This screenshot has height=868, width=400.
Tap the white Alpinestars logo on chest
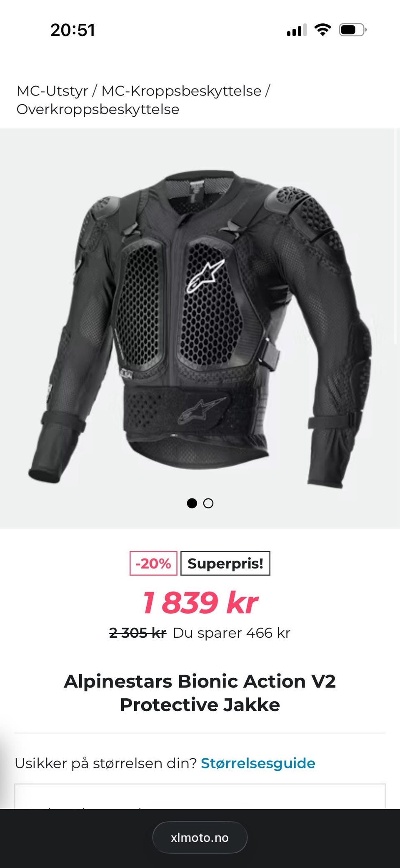[x=205, y=275]
